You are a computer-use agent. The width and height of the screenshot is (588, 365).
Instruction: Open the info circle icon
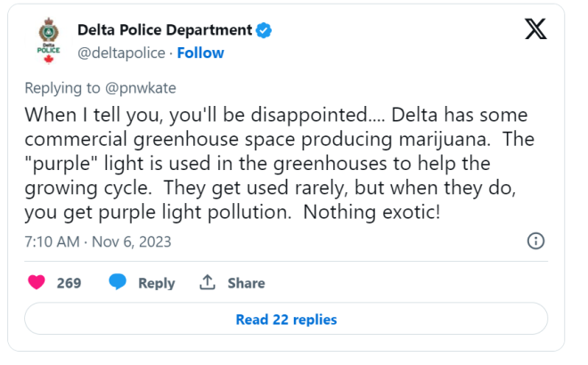tap(536, 241)
